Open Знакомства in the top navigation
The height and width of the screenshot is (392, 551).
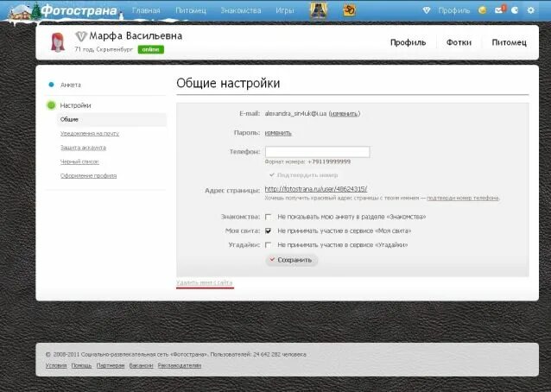coord(241,10)
